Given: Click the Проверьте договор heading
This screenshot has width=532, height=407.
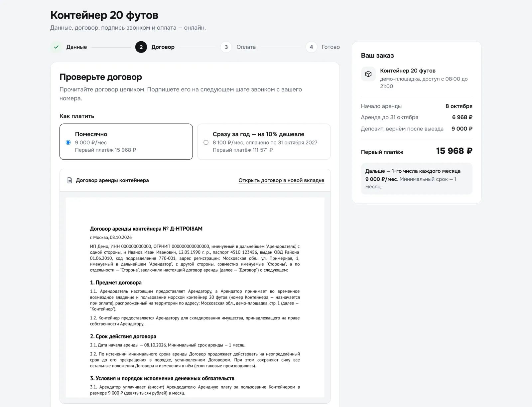Looking at the screenshot, I should coord(101,77).
